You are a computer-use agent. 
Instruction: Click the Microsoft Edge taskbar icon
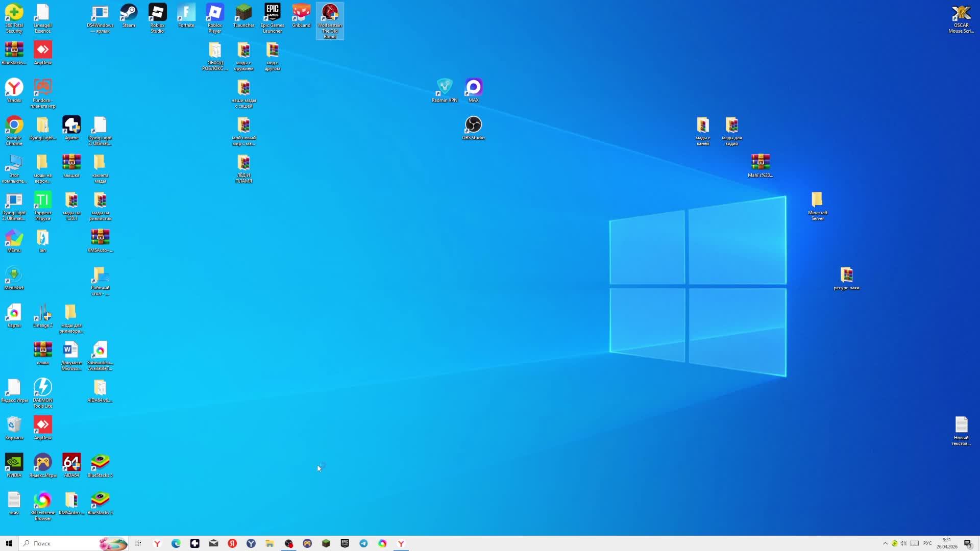pos(176,543)
